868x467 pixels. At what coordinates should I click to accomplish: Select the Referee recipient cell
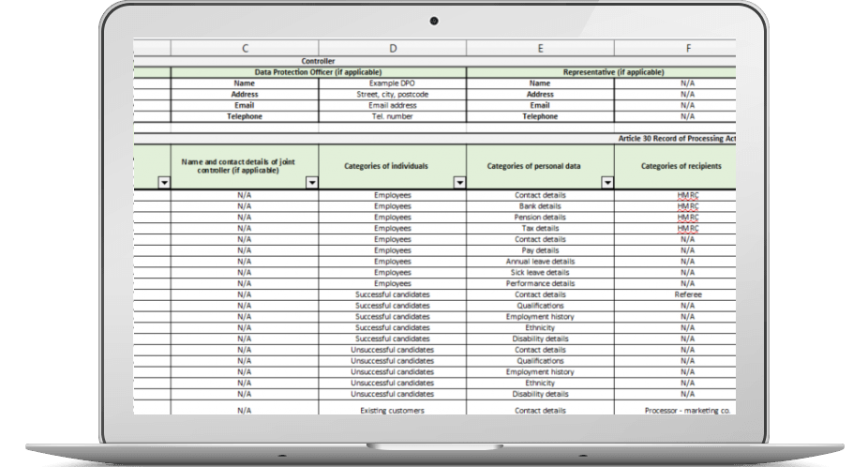675,294
